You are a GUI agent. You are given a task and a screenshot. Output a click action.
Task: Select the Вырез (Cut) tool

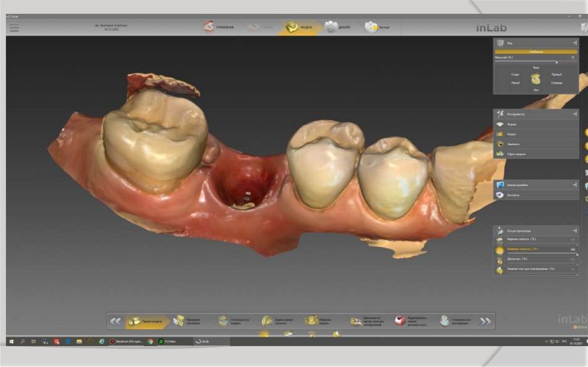coord(536,134)
